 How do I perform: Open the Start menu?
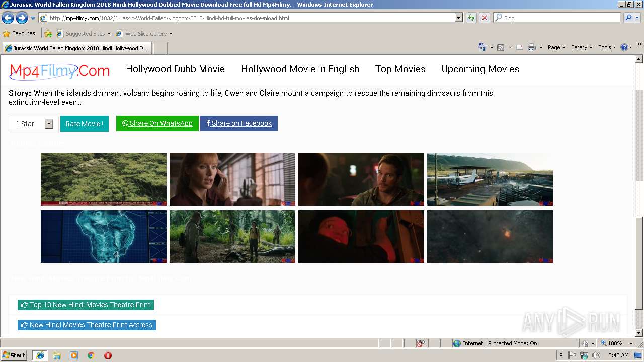(14, 355)
